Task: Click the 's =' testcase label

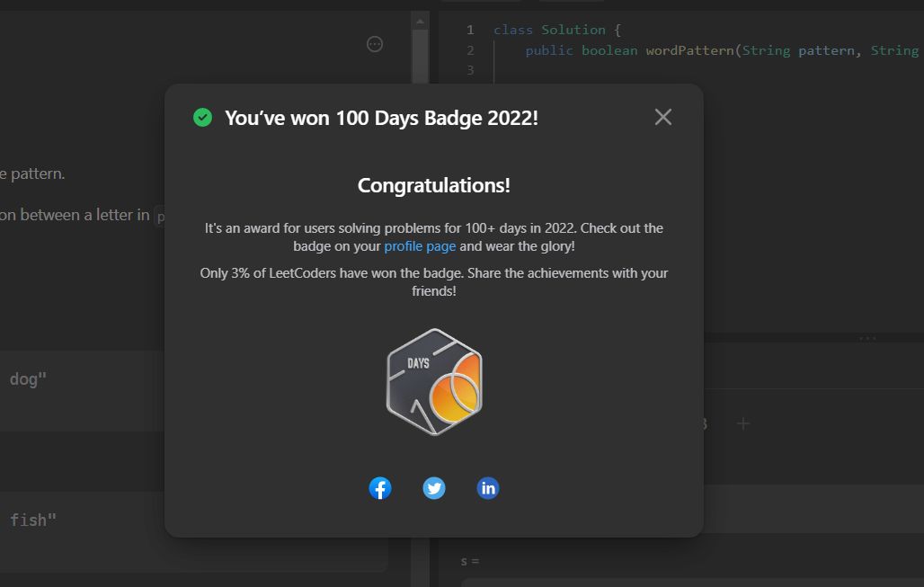Action: [470, 561]
